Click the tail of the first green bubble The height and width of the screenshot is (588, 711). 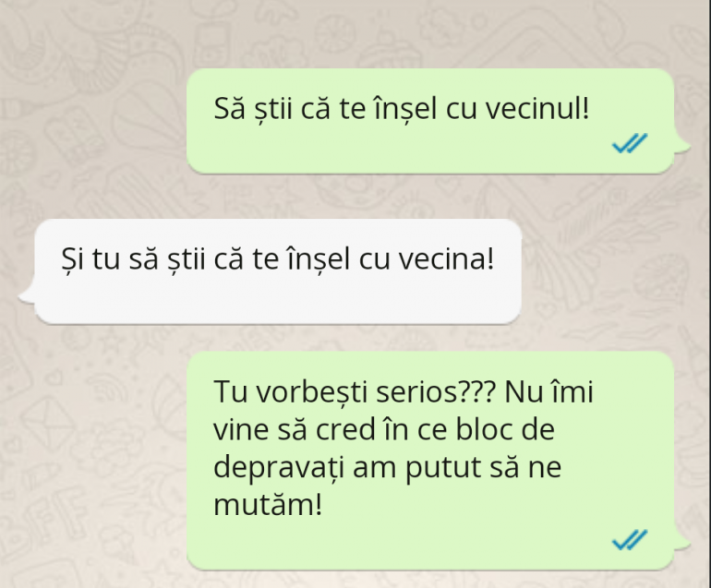(681, 143)
